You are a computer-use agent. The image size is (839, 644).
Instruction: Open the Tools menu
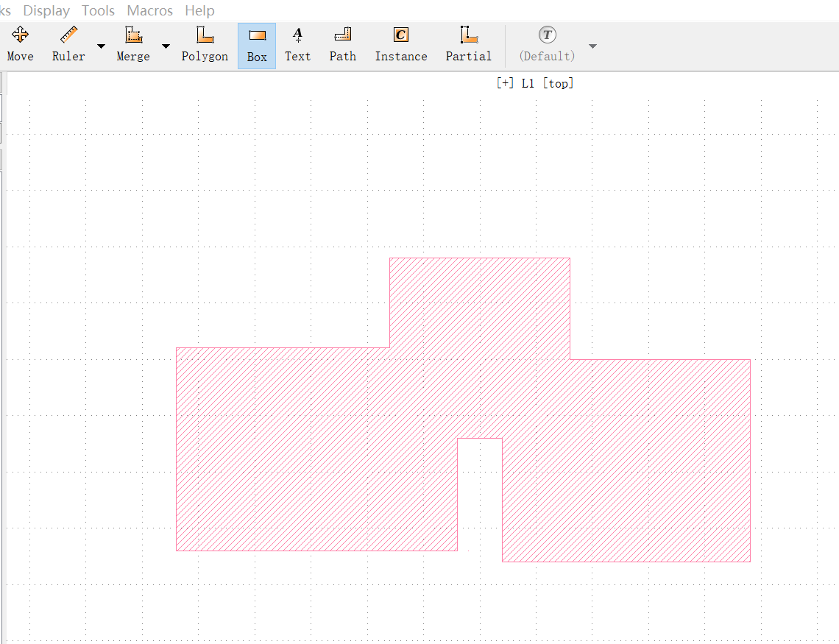click(x=98, y=10)
